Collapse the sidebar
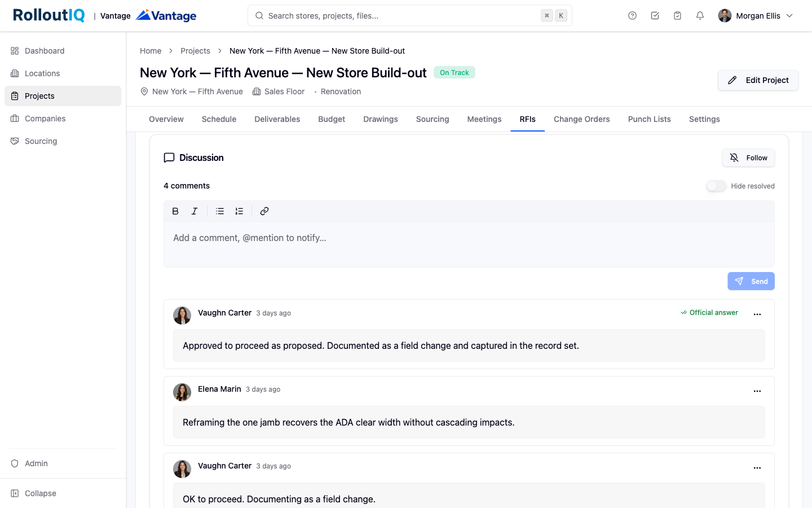This screenshot has height=508, width=812. (x=63, y=493)
